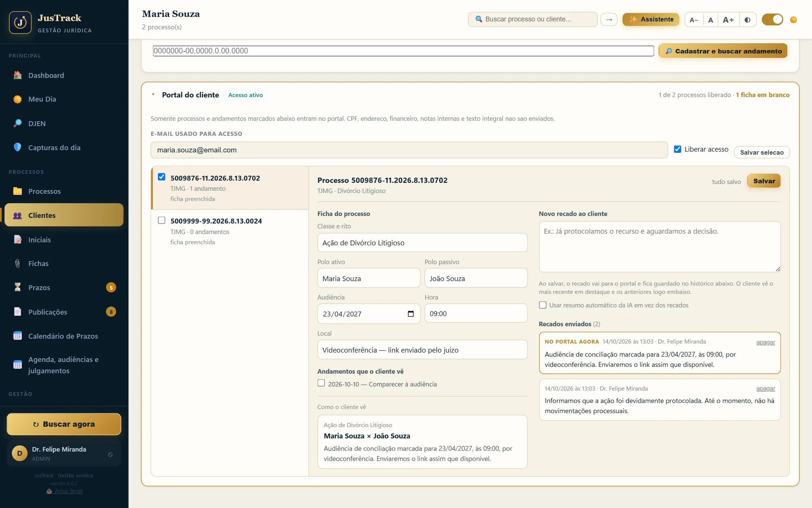Open Capturas do dia
Viewport: 812px width, 508px height.
(x=64, y=148)
